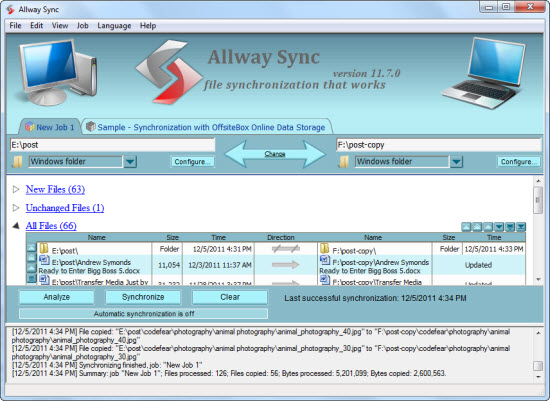Click left Configure... button for E:\post
Image resolution: width=550 pixels, height=401 pixels.
point(192,162)
